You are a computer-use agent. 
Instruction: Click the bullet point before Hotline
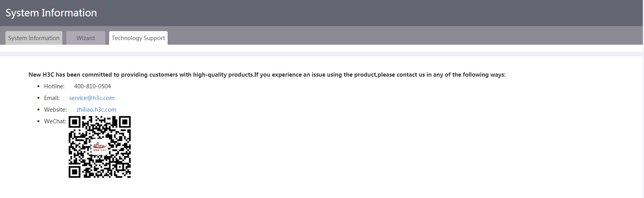click(x=38, y=86)
